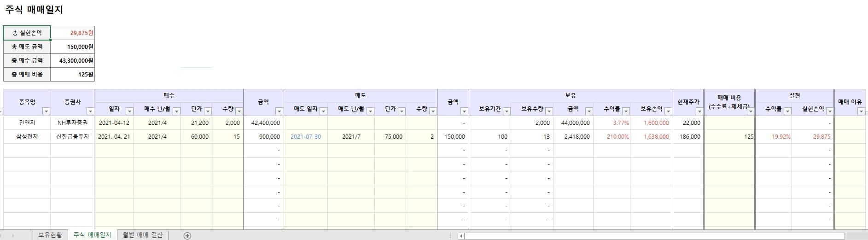868x240 pixels.
Task: Select the 삼성전자 stock name cell
Action: tap(27, 137)
